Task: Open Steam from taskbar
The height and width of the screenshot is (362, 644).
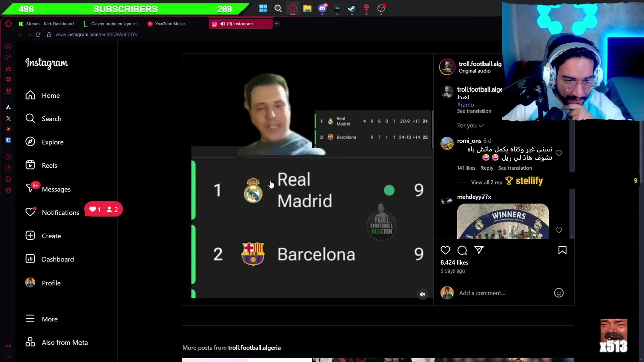Action: pos(352,8)
